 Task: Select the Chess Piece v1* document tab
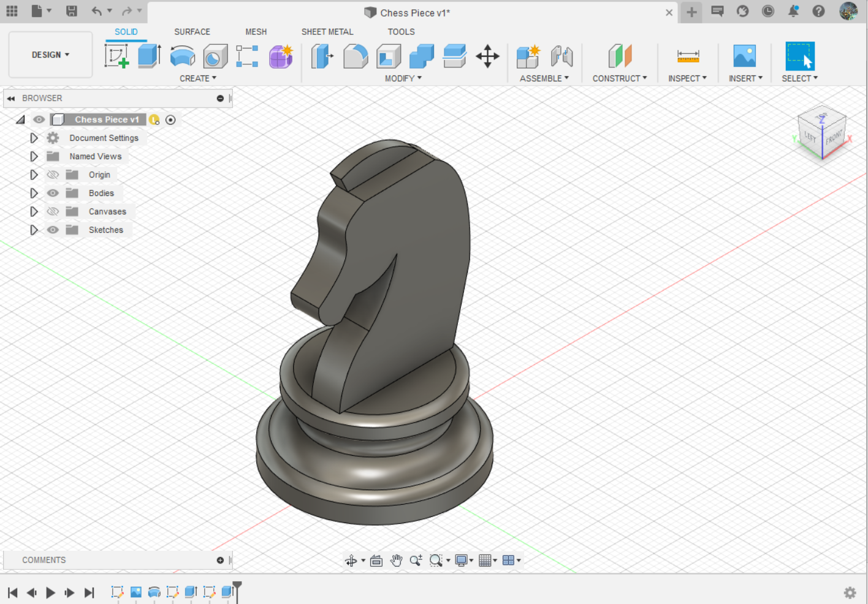413,12
